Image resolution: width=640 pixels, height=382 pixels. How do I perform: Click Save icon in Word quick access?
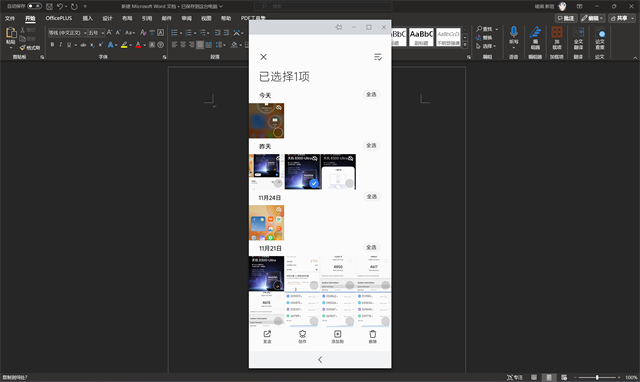[49, 6]
